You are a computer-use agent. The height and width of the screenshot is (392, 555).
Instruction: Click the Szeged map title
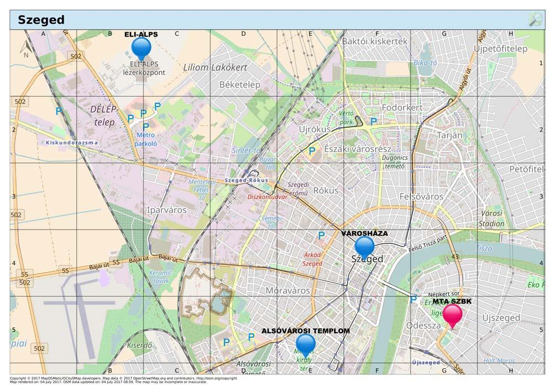(x=41, y=19)
